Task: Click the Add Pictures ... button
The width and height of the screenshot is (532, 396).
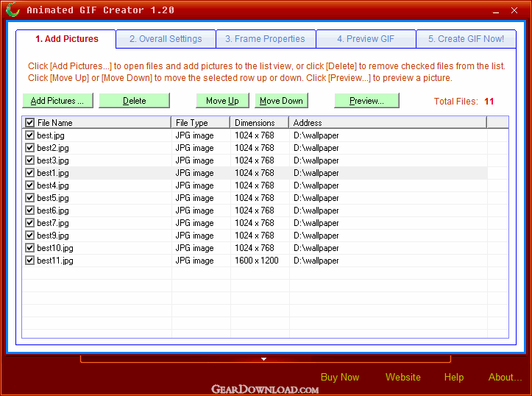Action: click(57, 101)
